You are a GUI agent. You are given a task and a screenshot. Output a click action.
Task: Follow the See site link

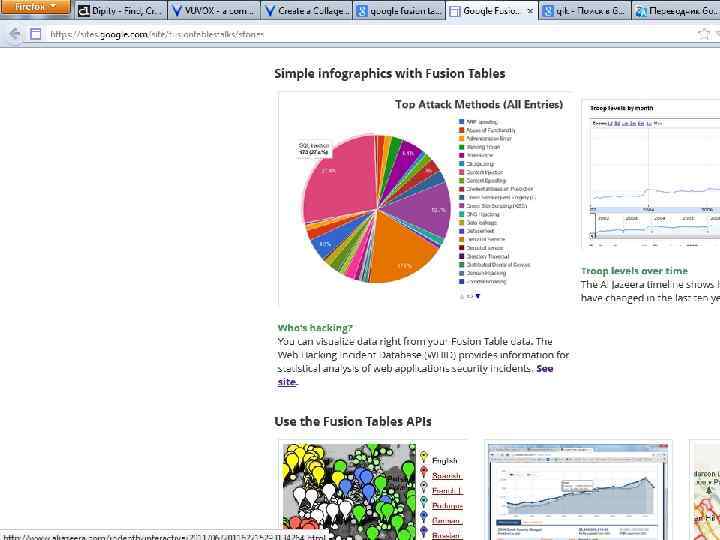point(416,375)
